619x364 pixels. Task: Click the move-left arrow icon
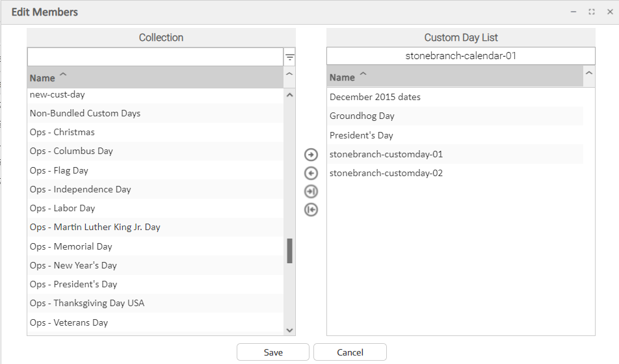(311, 173)
